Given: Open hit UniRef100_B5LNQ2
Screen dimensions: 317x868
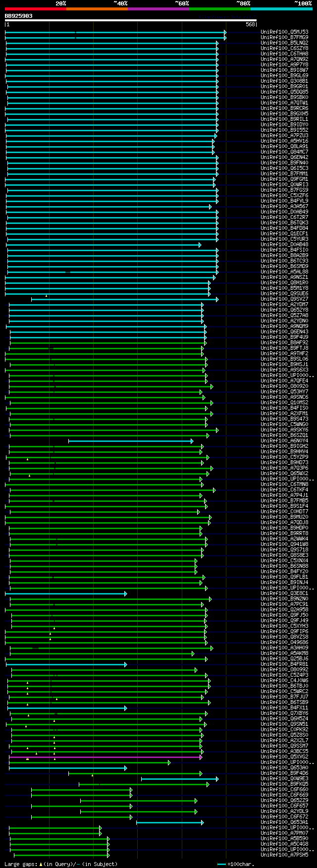Looking at the screenshot, I should click(284, 43).
